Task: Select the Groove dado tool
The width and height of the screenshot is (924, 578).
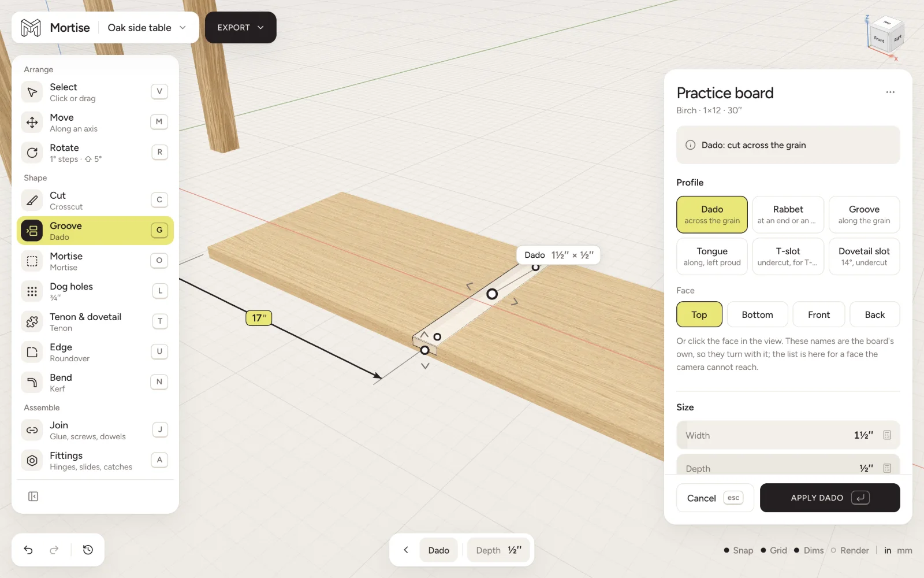Action: tap(95, 231)
